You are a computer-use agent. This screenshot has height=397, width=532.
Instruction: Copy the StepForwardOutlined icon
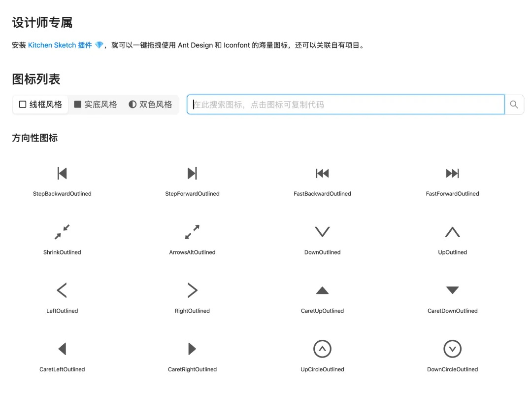tap(192, 173)
